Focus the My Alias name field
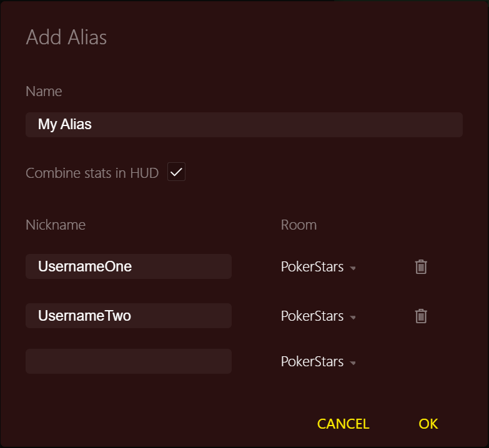The width and height of the screenshot is (489, 448). 244,125
